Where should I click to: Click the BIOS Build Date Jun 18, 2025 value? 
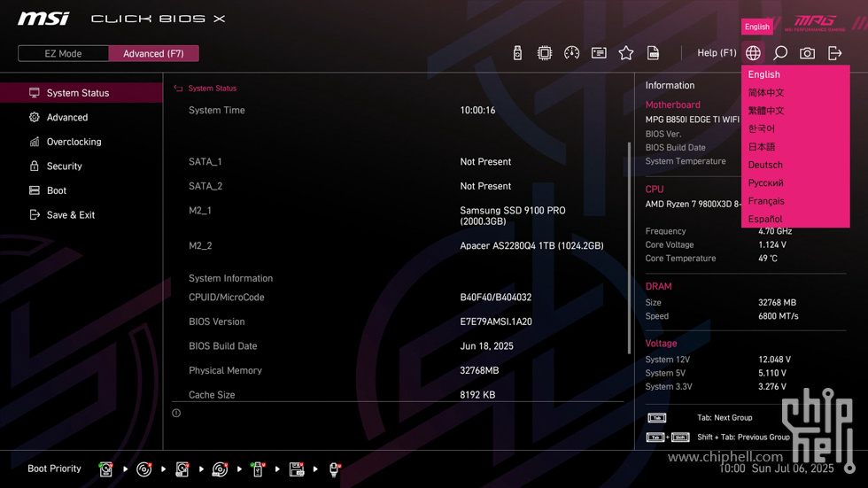point(486,345)
